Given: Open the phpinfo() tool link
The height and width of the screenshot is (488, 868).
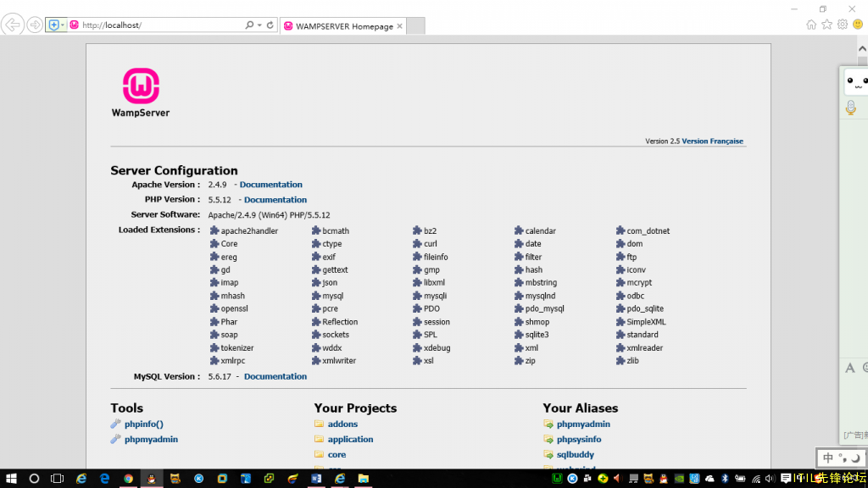Looking at the screenshot, I should (x=144, y=424).
